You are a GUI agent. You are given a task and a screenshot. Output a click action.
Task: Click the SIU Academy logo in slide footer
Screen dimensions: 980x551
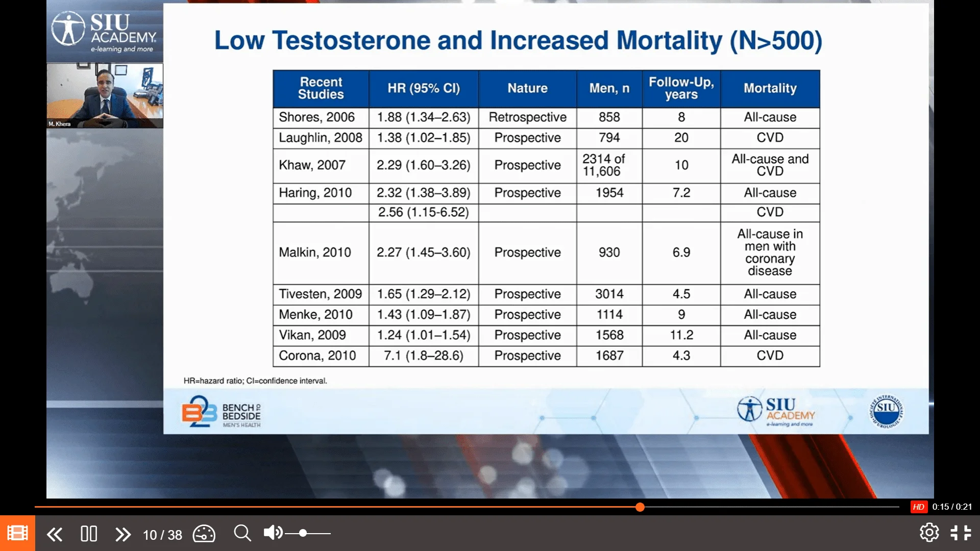[x=776, y=412]
